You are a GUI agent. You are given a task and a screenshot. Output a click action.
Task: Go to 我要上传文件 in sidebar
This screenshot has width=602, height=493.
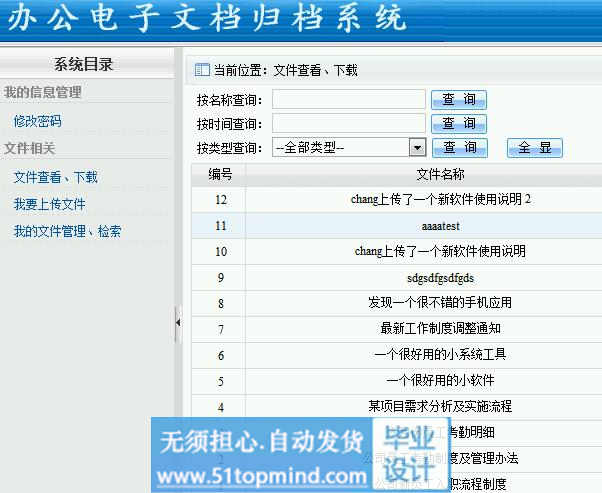(50, 204)
